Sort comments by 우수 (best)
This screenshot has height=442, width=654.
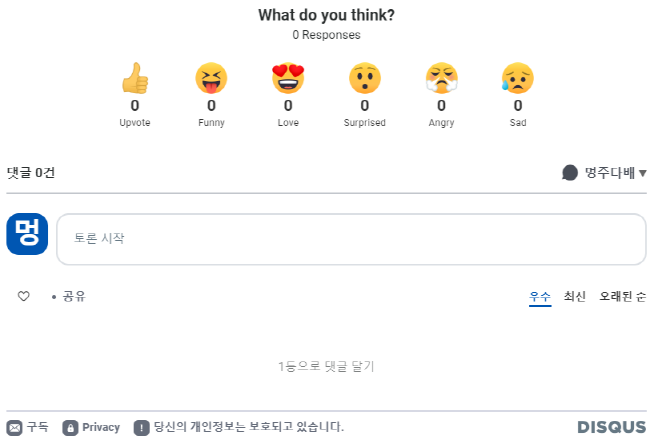click(540, 296)
